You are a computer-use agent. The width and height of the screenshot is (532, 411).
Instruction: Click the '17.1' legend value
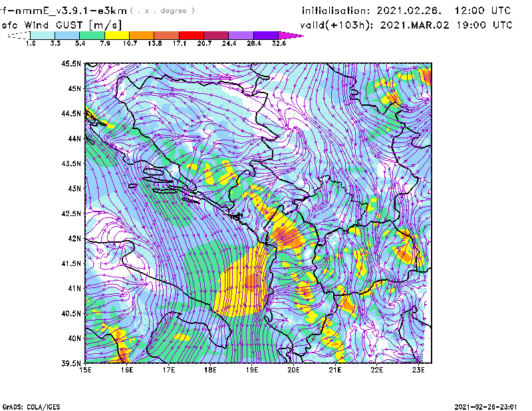(180, 43)
